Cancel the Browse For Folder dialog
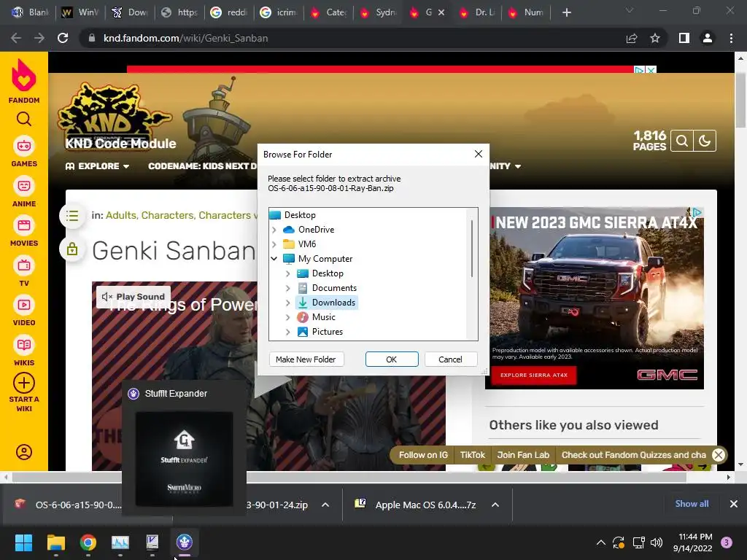The height and width of the screenshot is (560, 747). (x=450, y=359)
